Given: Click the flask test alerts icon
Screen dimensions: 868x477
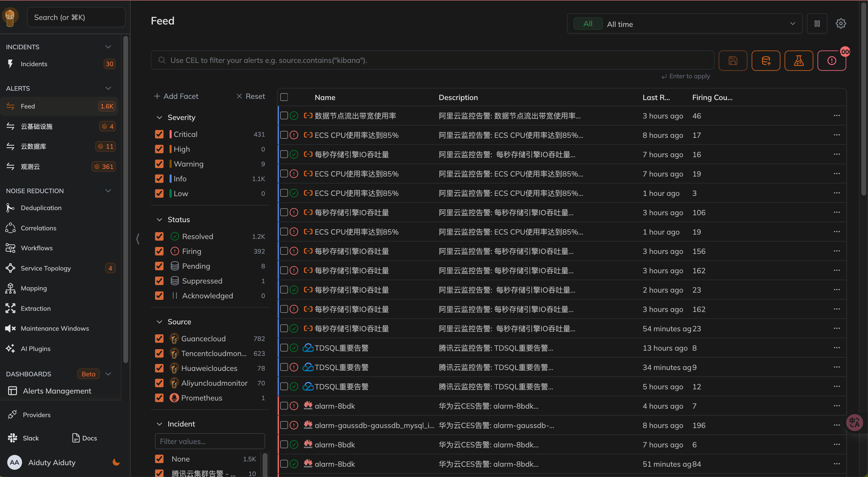Looking at the screenshot, I should [798, 61].
